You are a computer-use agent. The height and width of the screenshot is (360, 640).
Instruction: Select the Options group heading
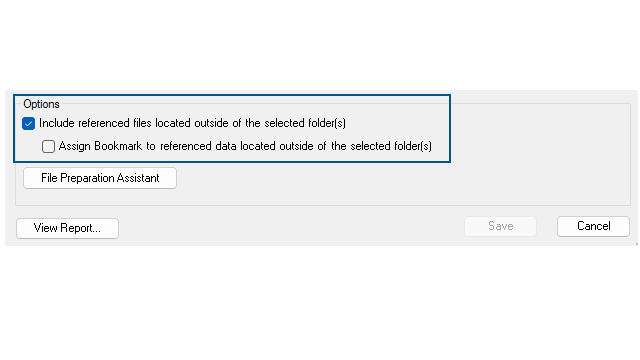pyautogui.click(x=41, y=104)
